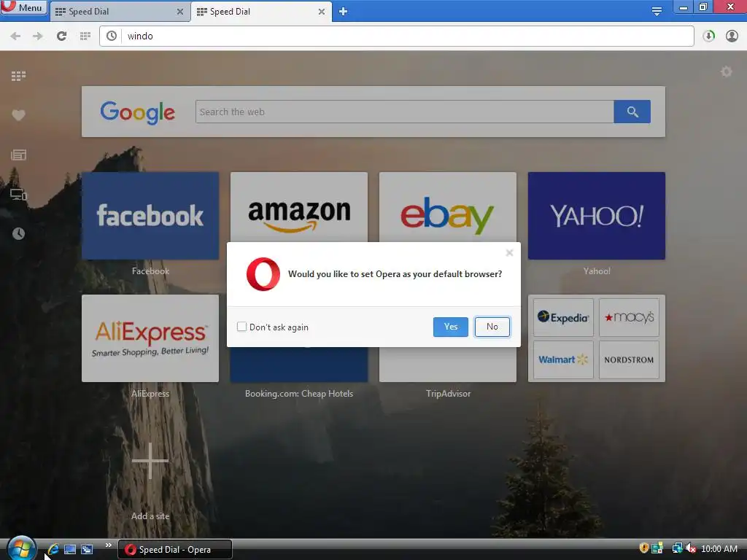Open History via sidebar clock icon
Screen dimensions: 747x560
[x=18, y=234]
